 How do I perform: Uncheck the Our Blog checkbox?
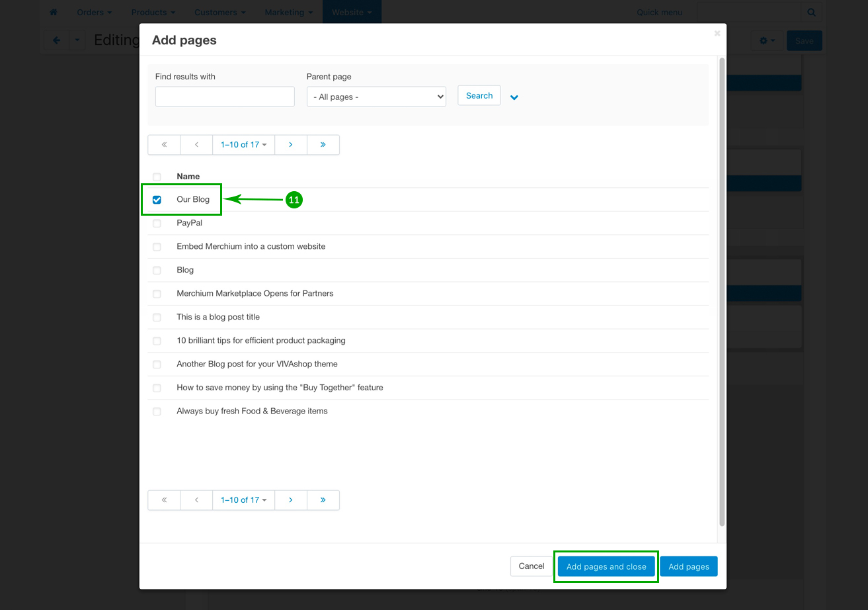157,200
